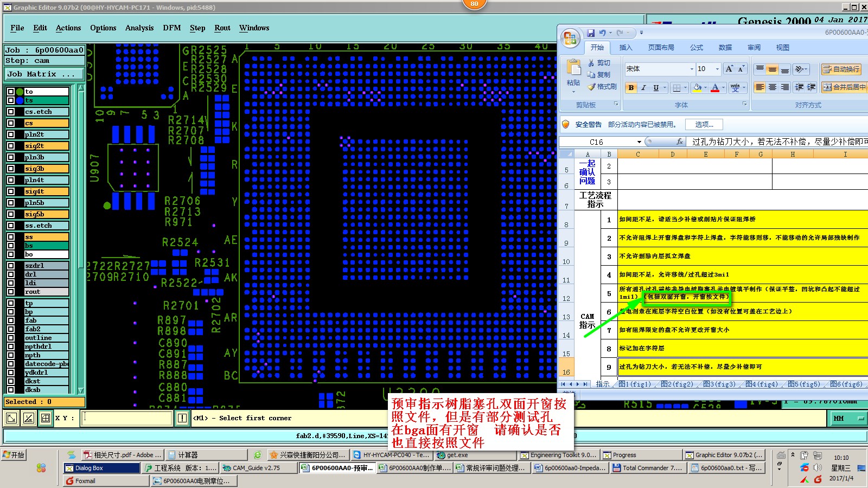Open the font size dropdown showing 10
Image resolution: width=868 pixels, height=488 pixels.
[717, 69]
